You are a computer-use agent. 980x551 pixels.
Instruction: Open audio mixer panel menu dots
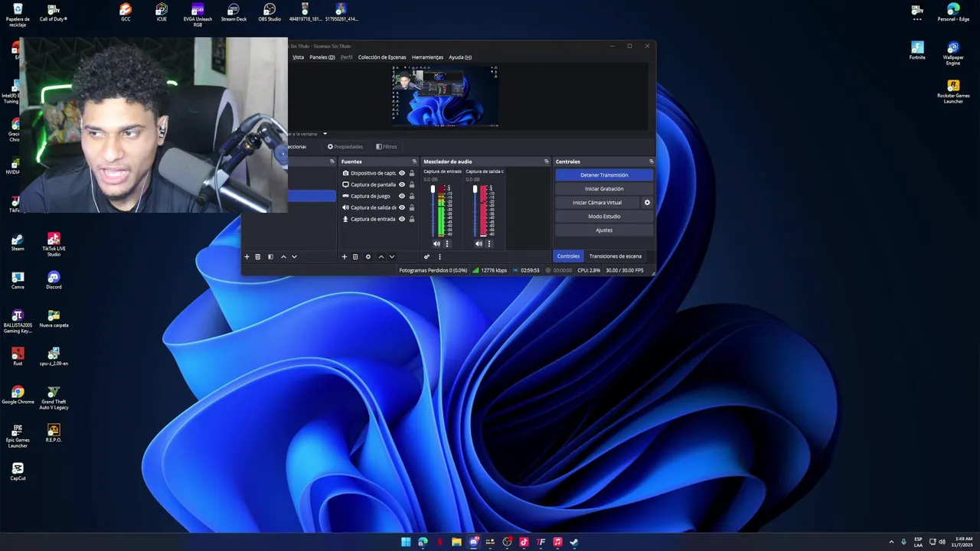click(x=439, y=256)
